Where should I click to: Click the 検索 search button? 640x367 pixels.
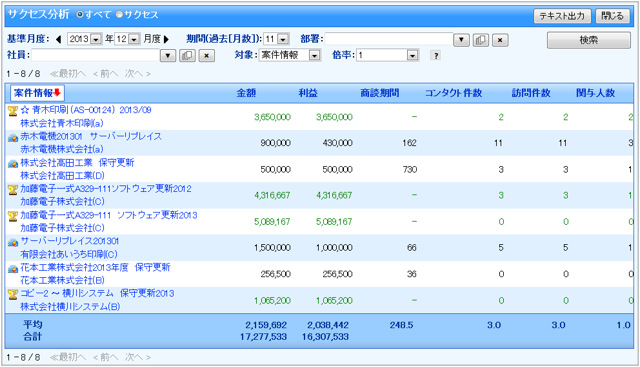tap(589, 40)
